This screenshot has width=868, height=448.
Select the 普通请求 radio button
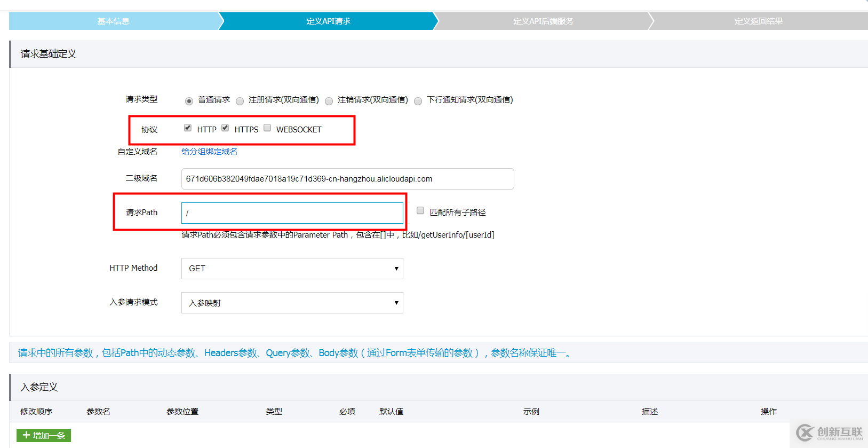pos(189,101)
